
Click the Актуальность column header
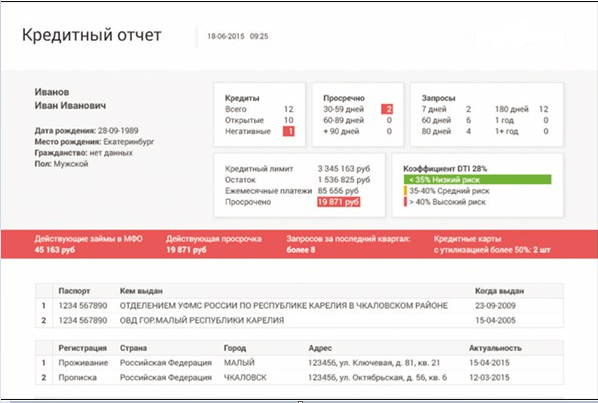[x=495, y=348]
